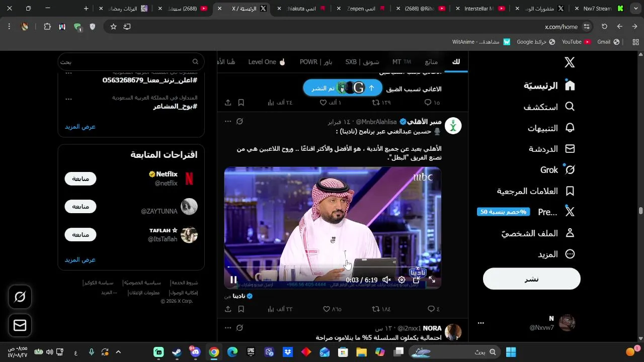Unmute the video sound
The image size is (644, 362).
pyautogui.click(x=386, y=280)
